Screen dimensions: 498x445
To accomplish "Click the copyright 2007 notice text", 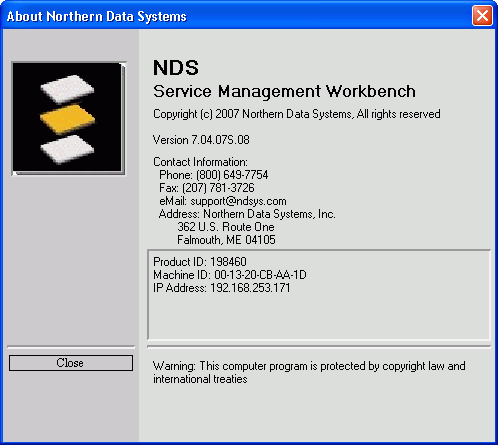I will 297,114.
